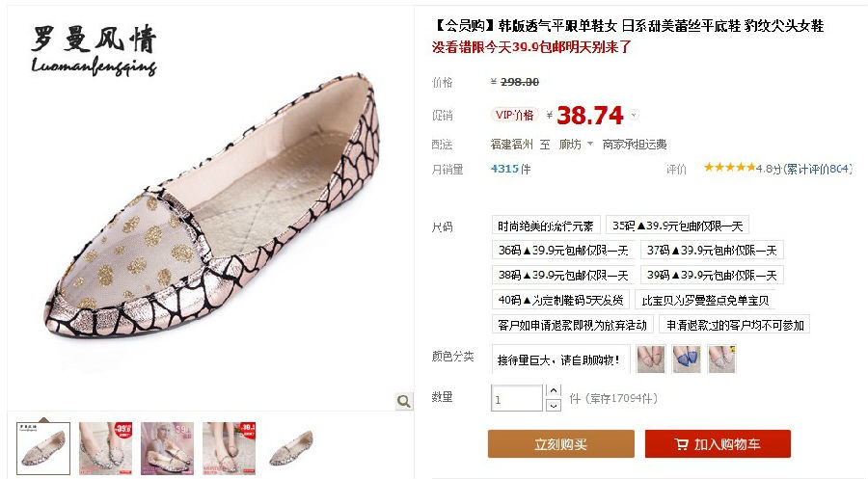View the last shoe thumbnail

point(290,448)
